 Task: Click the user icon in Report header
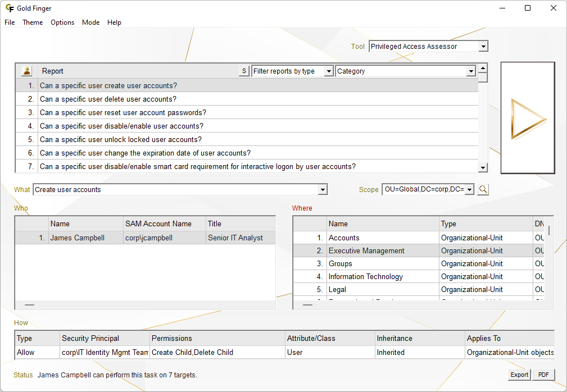coord(27,71)
